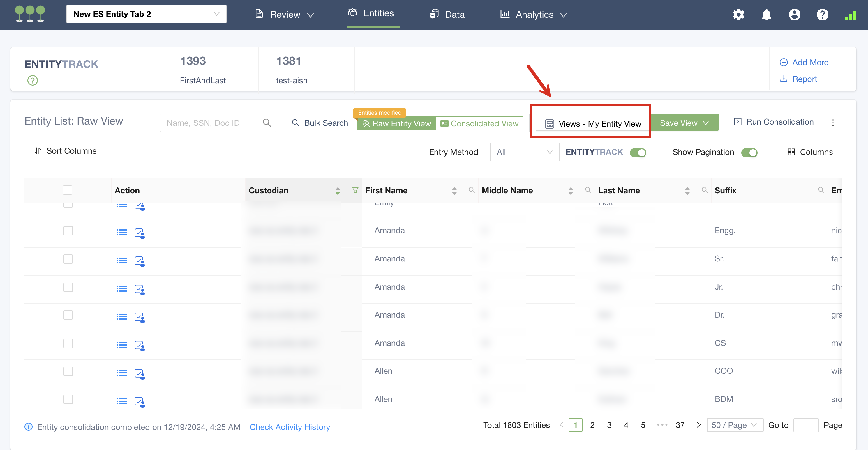
Task: Open the three-dot more options menu
Action: [x=833, y=123]
